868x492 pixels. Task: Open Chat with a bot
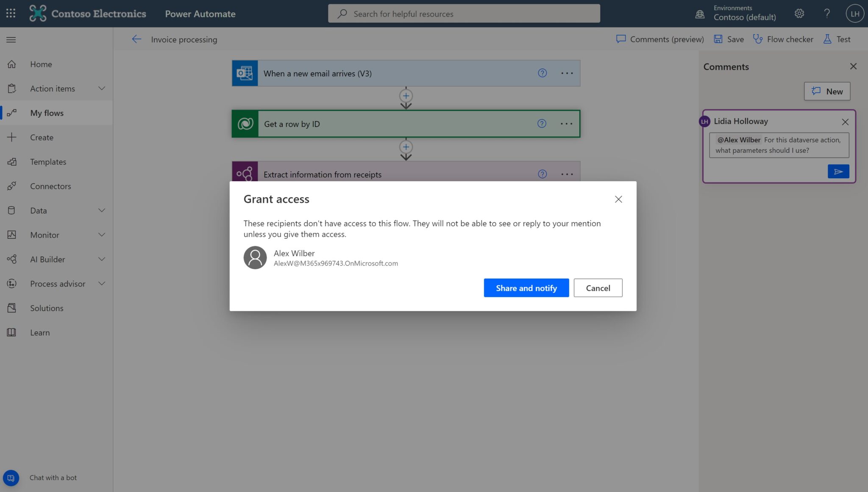[x=11, y=478]
